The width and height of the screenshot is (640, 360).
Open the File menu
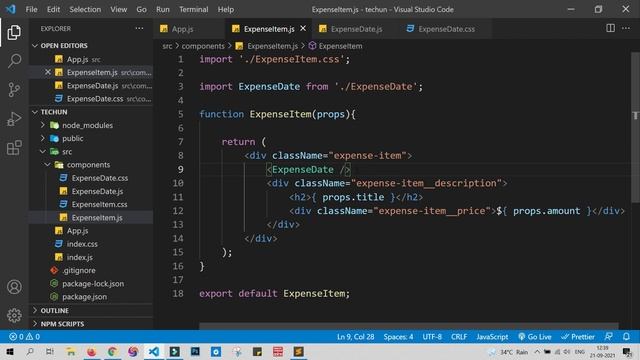tap(31, 9)
